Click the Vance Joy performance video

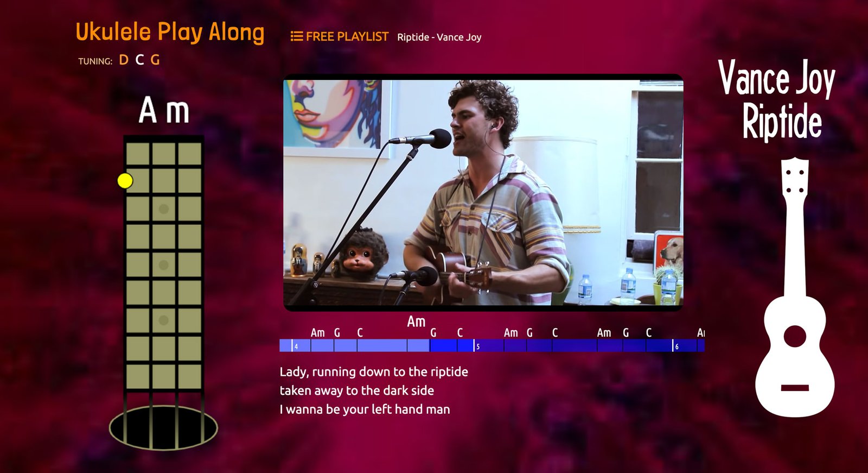(x=483, y=192)
